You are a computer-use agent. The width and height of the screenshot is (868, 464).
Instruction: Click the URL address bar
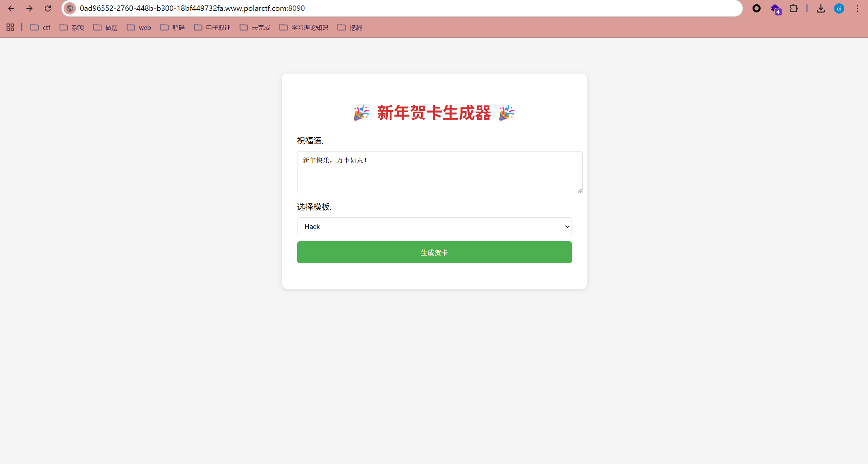[407, 8]
